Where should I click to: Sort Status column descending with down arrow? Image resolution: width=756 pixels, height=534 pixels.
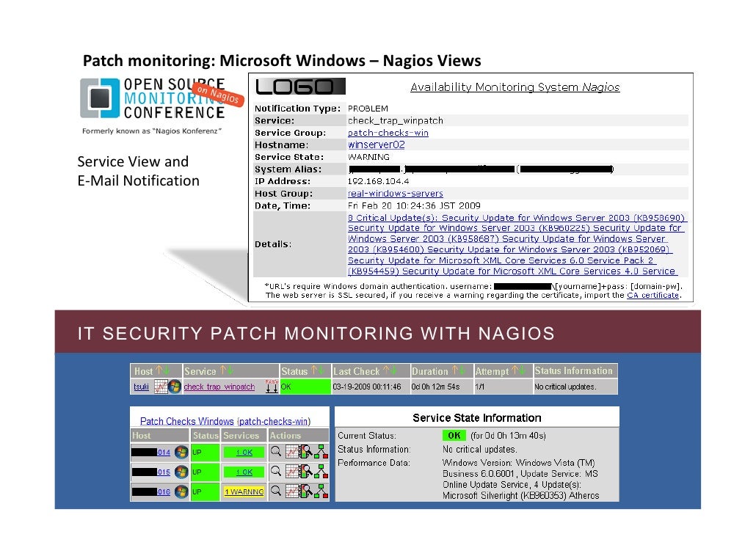pyautogui.click(x=321, y=370)
